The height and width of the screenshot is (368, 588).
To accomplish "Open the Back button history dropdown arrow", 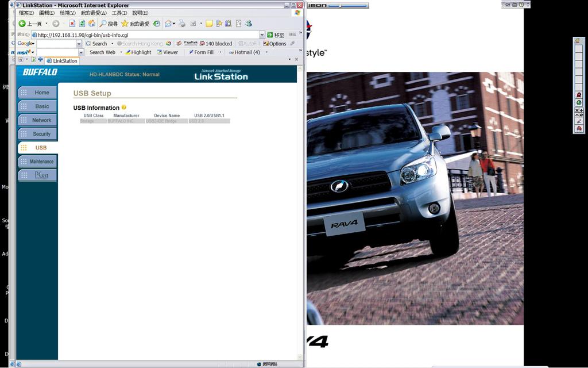I will [47, 24].
